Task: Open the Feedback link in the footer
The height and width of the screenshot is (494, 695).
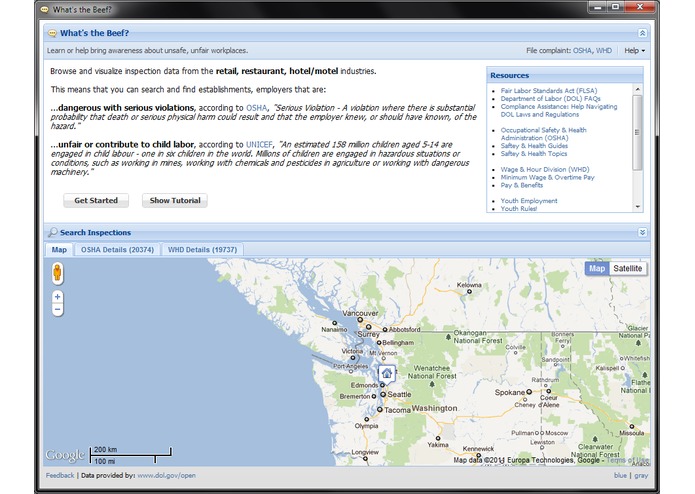Action: [x=60, y=475]
